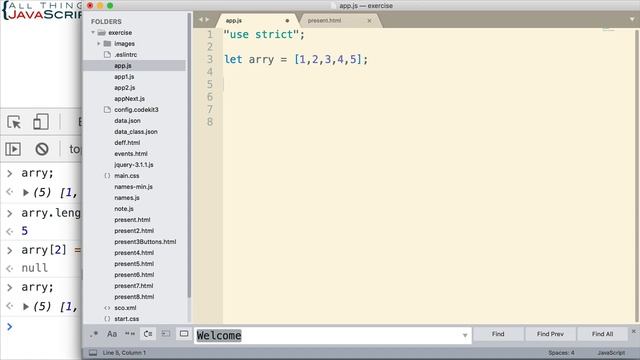This screenshot has height=360, width=640.
Task: Click the main.css file type icon
Action: pos(107,176)
